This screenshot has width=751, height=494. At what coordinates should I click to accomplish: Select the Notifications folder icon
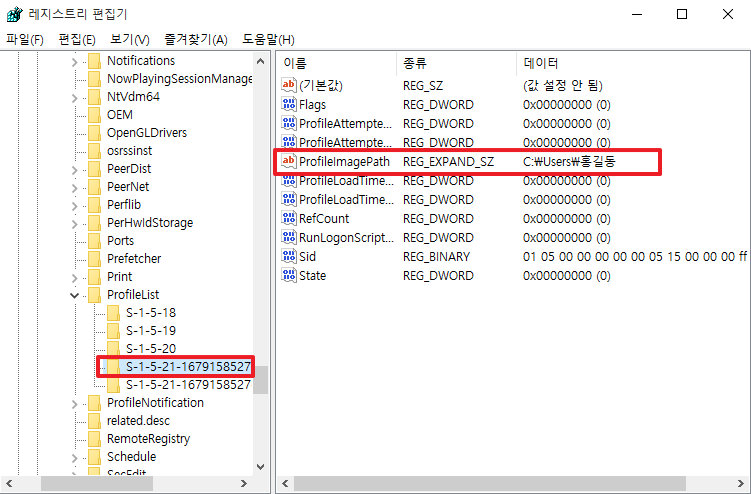[x=95, y=61]
